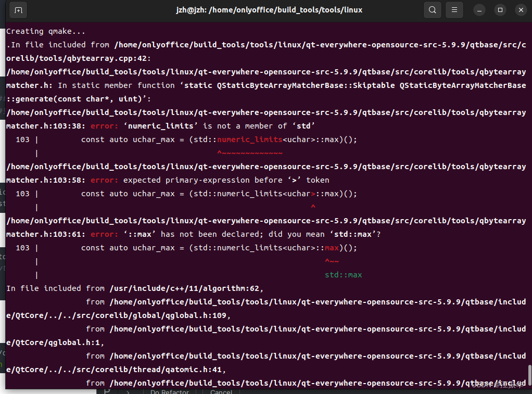Open the terminal search tool
Image resolution: width=532 pixels, height=394 pixels.
coord(432,10)
